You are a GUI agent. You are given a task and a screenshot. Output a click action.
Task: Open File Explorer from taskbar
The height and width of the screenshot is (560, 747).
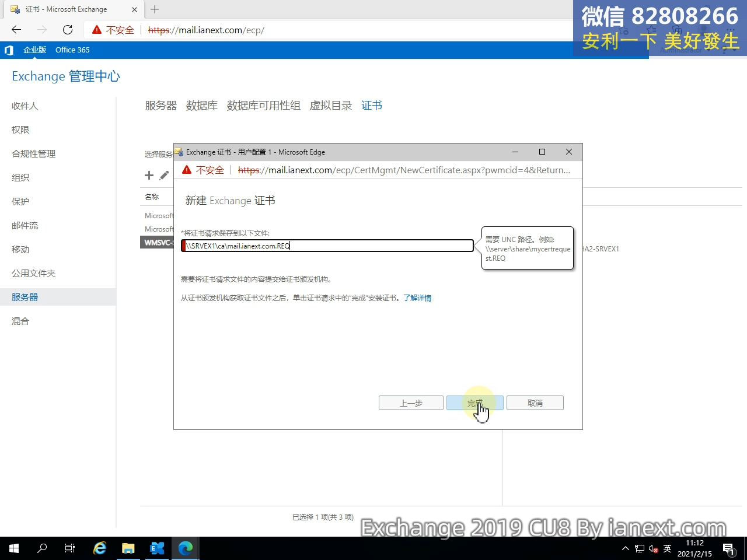tap(128, 548)
